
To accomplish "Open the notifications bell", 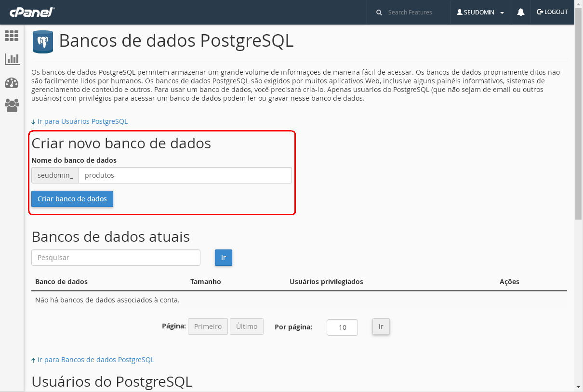I will point(521,13).
